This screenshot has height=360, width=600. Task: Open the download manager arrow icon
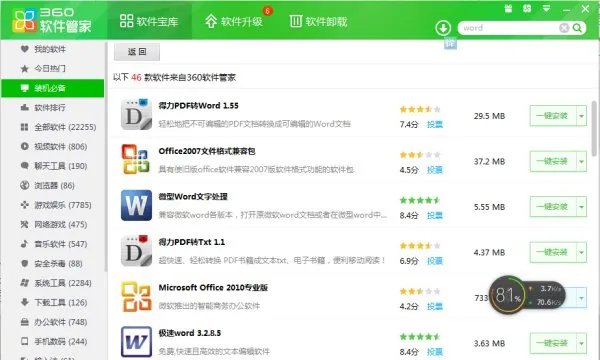tap(443, 28)
